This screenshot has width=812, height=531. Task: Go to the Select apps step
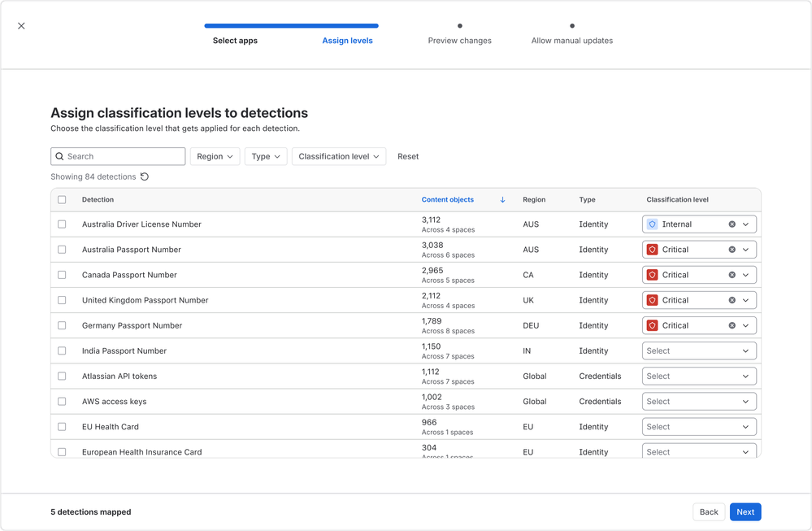235,41
